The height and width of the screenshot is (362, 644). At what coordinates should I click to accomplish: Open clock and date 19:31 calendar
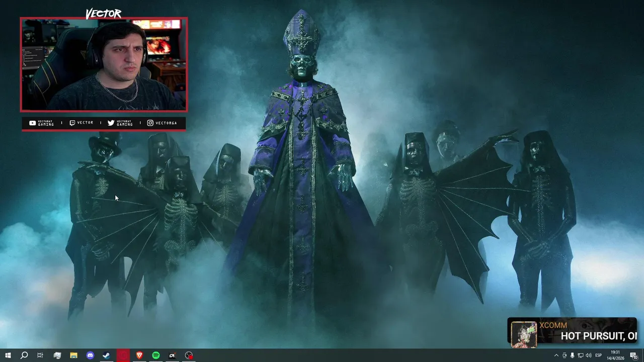click(616, 355)
